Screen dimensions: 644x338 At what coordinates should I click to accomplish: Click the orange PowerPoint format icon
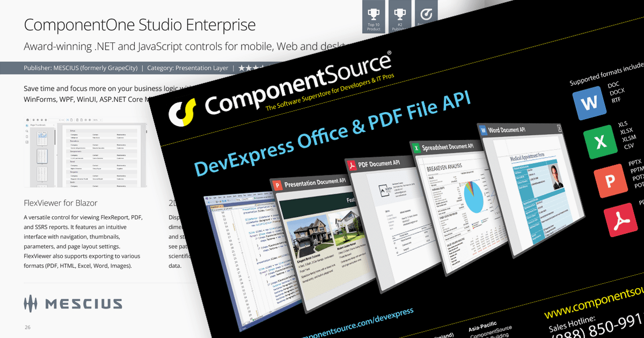(611, 181)
